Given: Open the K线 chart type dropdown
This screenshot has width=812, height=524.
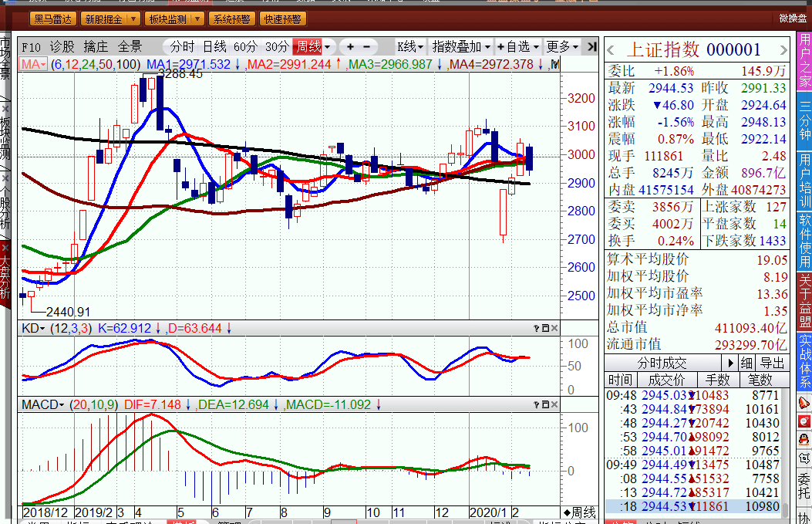Looking at the screenshot, I should tap(410, 47).
